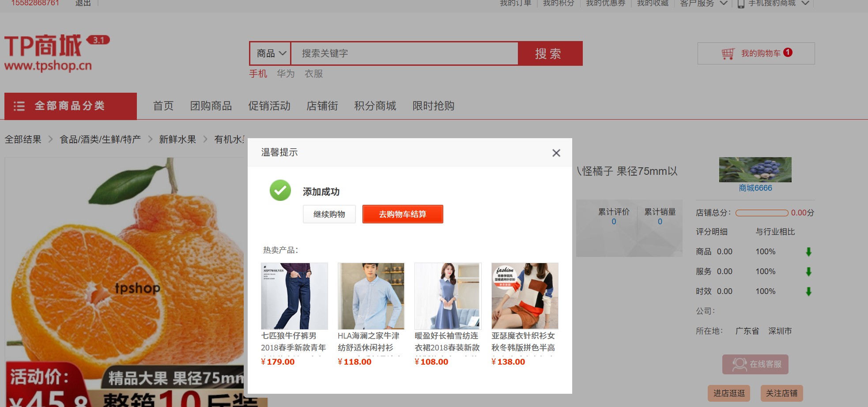Viewport: 868px width, 407px height.
Task: Close the 温馨提示 dialog with the X
Action: (x=556, y=152)
